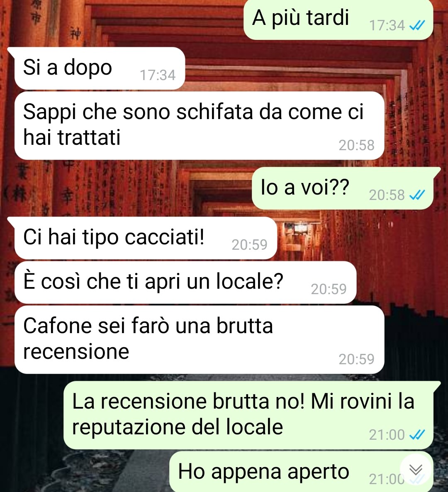
Task: Tap the 20:58 timestamp on 'Sappi che' message
Action: (356, 145)
